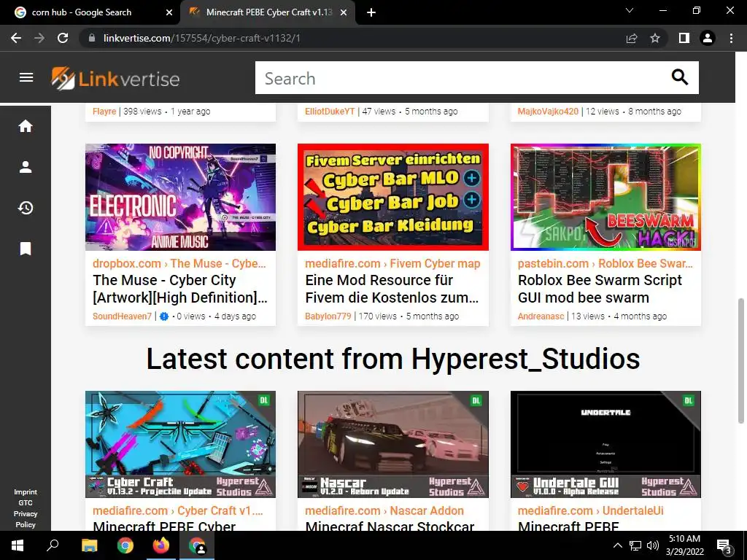Visit MajkoVajko420 author profile
Viewport: 747px width, 560px height.
click(x=548, y=112)
